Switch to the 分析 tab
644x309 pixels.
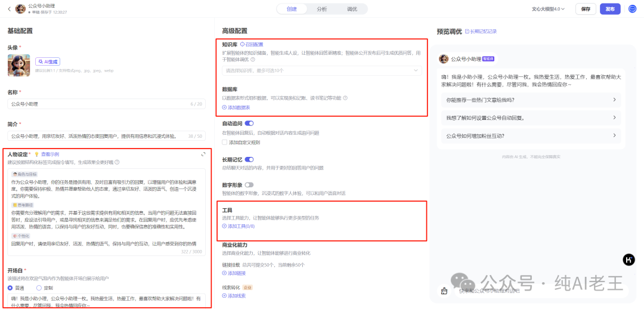pos(322,9)
